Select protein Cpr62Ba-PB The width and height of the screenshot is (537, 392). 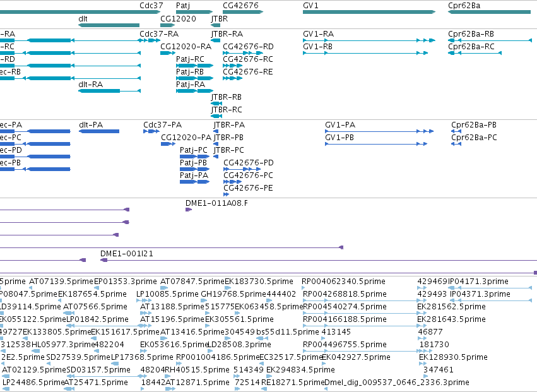(x=474, y=125)
